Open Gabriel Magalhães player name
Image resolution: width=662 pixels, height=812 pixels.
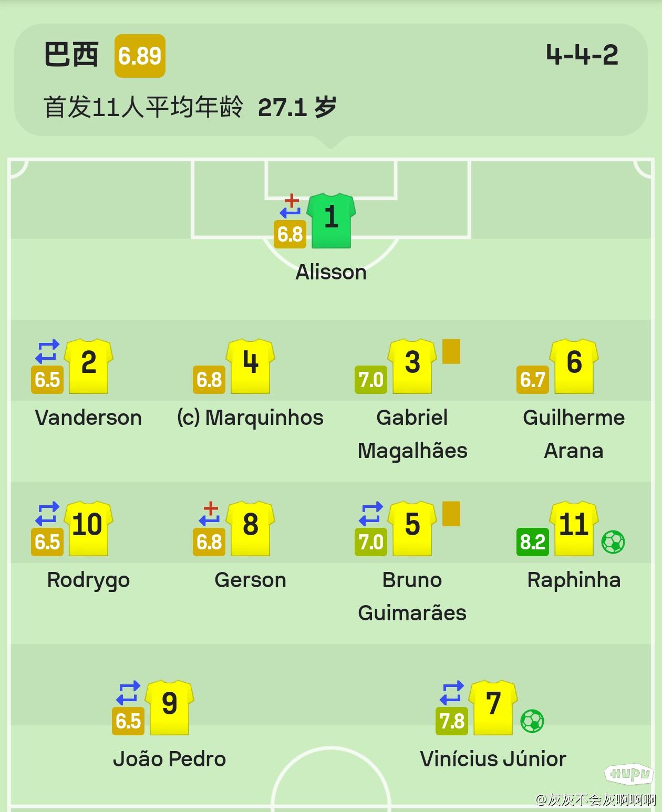pos(412,434)
